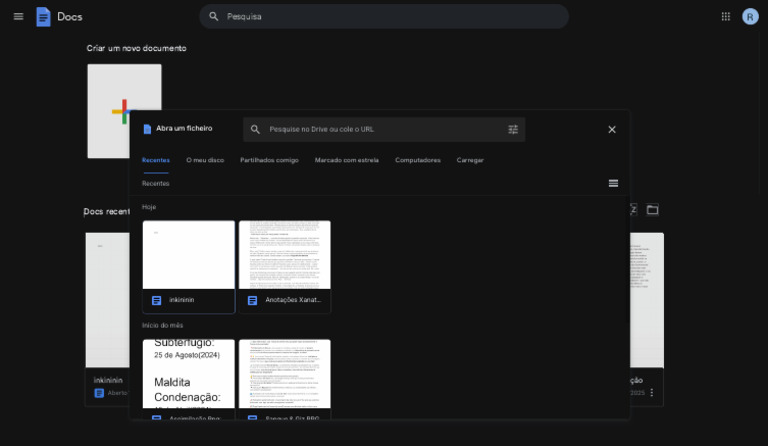Open file picker folder icon behind dialog
768x446 pixels.
point(652,210)
